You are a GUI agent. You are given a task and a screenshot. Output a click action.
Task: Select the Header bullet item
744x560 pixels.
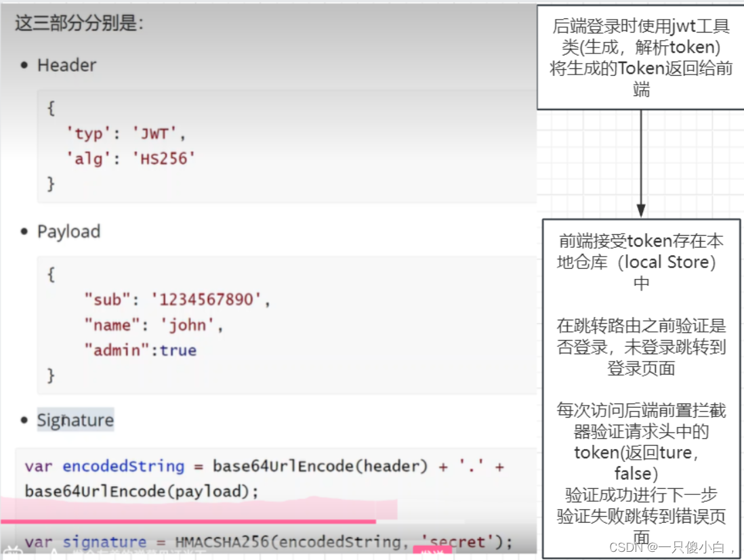[x=66, y=65]
